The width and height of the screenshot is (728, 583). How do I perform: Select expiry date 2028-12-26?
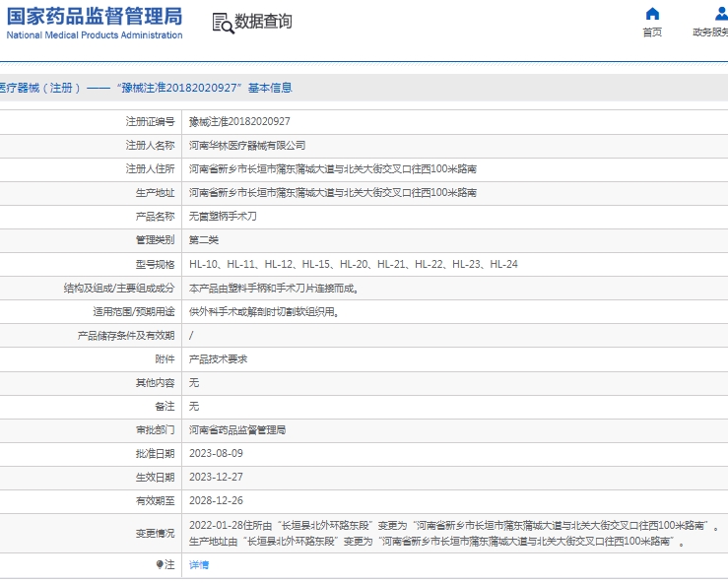click(x=216, y=501)
